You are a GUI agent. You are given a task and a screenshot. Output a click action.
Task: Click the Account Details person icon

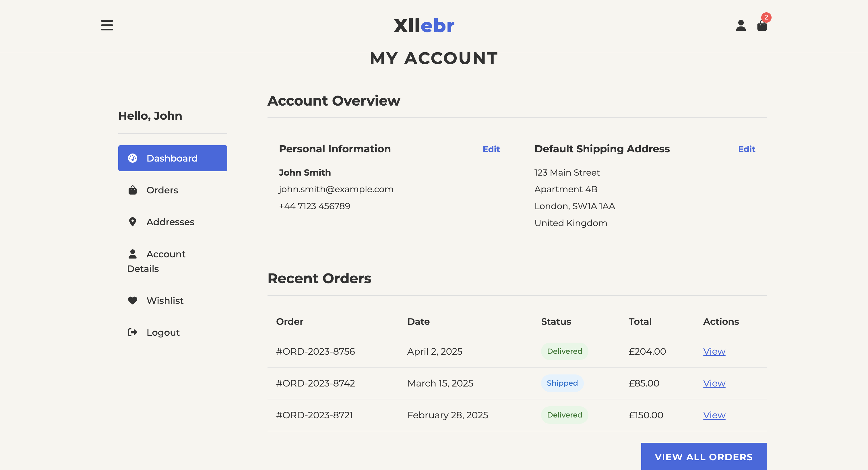133,254
